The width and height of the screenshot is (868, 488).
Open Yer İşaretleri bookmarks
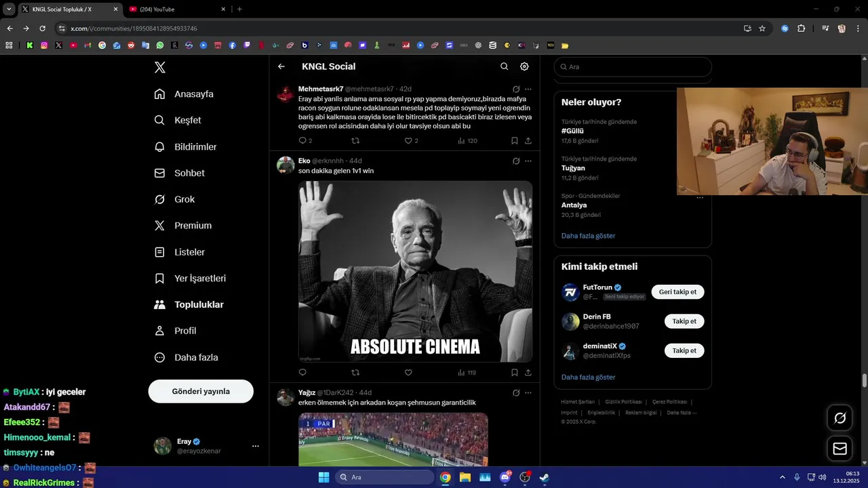pyautogui.click(x=190, y=279)
